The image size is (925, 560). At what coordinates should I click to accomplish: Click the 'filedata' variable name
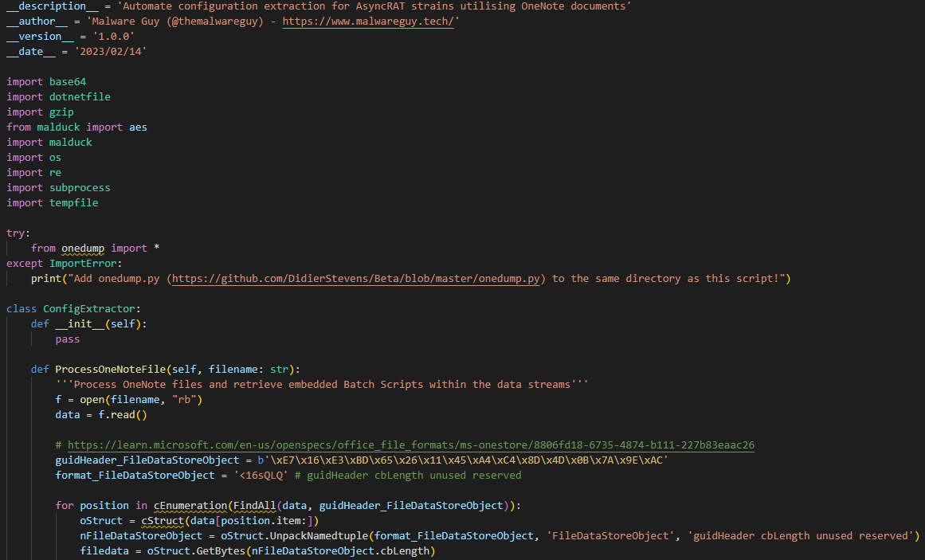104,551
